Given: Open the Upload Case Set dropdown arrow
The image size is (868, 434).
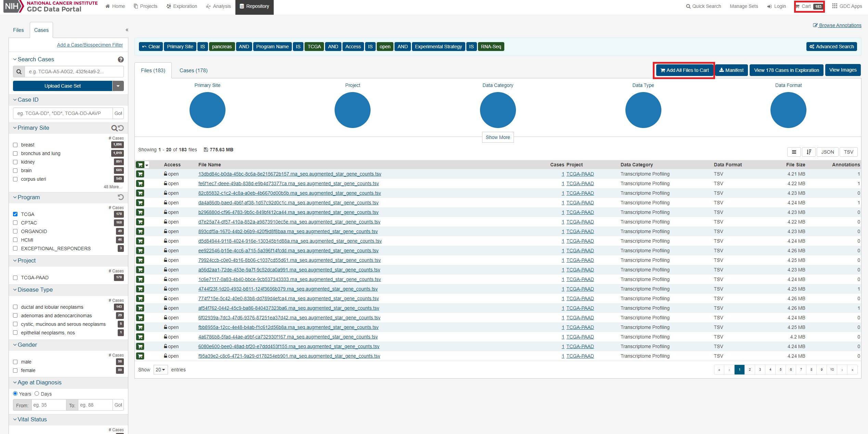Looking at the screenshot, I should (118, 86).
